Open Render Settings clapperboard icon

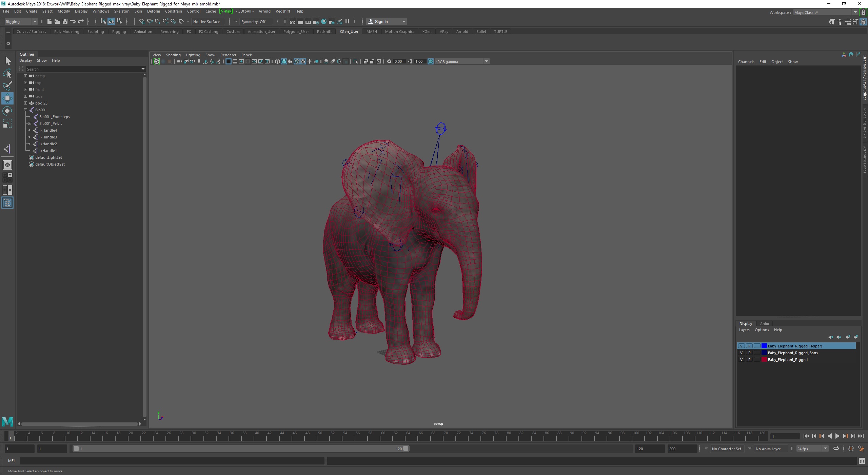pos(316,21)
